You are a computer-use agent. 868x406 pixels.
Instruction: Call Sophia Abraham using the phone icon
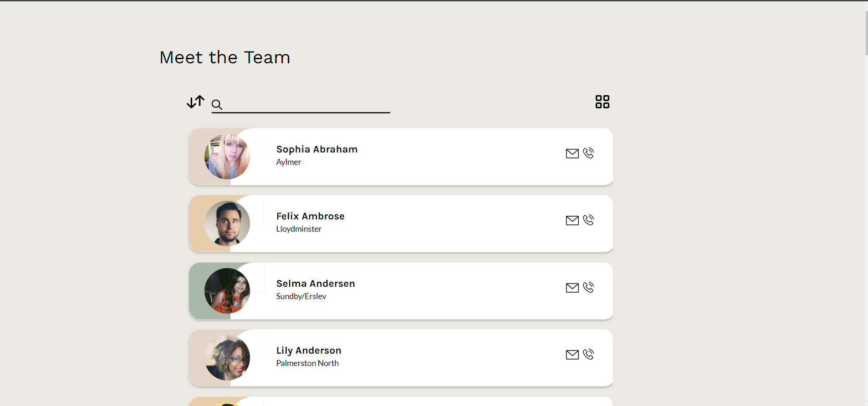coord(588,153)
